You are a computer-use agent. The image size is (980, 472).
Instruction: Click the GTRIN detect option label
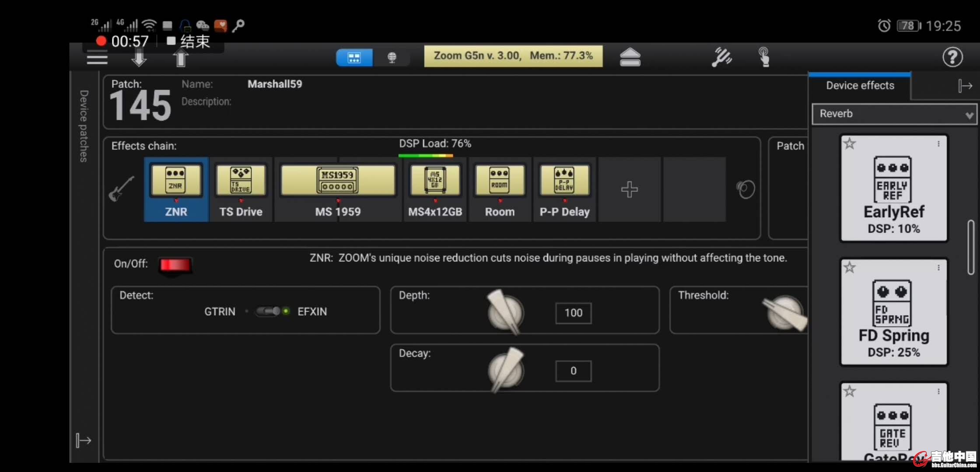tap(220, 312)
